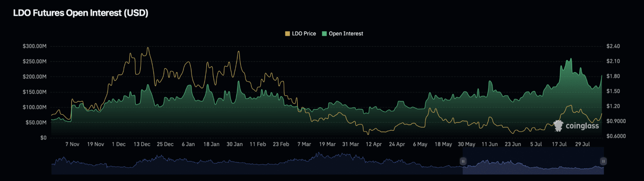644x181 pixels.
Task: Select the 13 Dec date axis label
Action: click(142, 144)
